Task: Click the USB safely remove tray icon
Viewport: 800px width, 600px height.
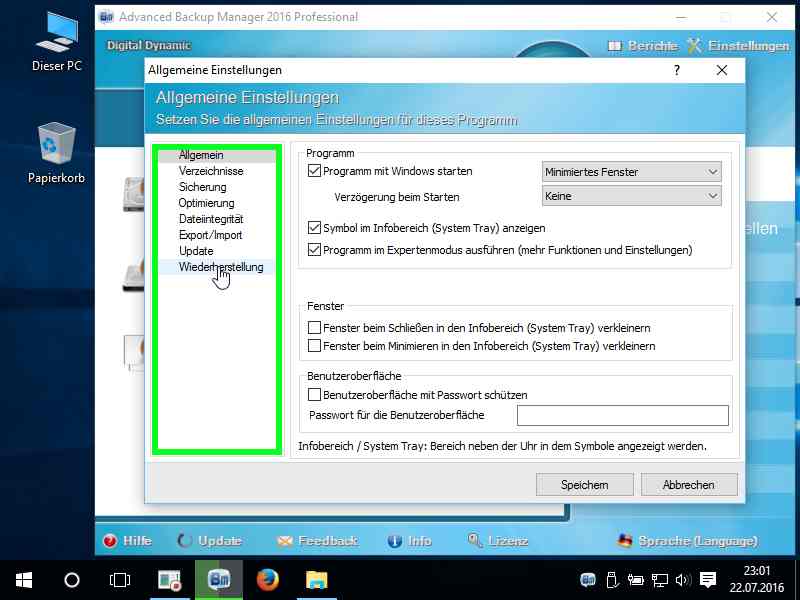Action: click(x=612, y=580)
